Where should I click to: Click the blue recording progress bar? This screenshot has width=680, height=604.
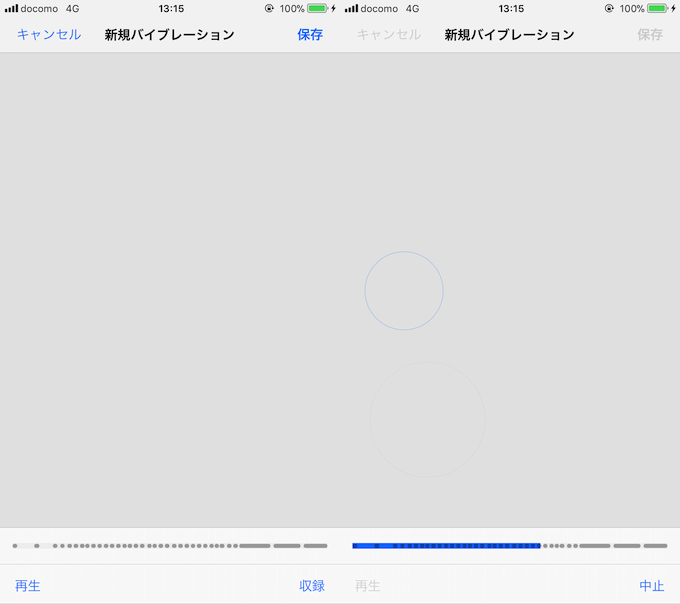point(446,546)
